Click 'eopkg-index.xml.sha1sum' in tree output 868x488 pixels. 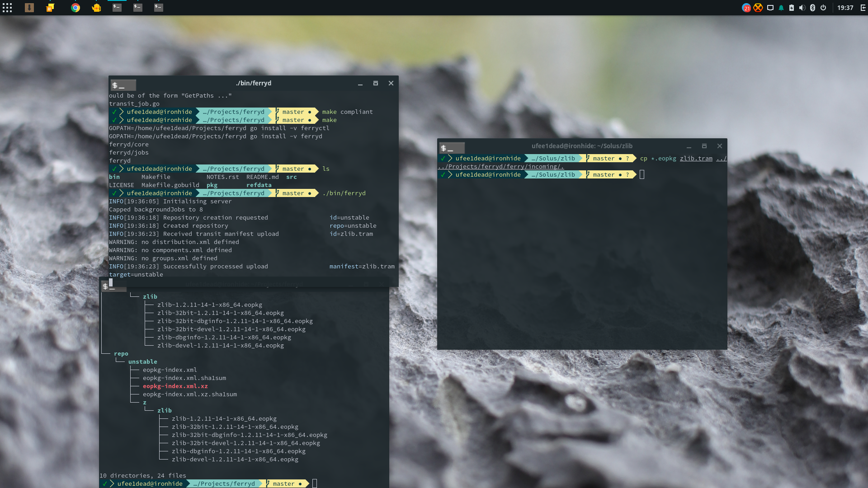(184, 378)
